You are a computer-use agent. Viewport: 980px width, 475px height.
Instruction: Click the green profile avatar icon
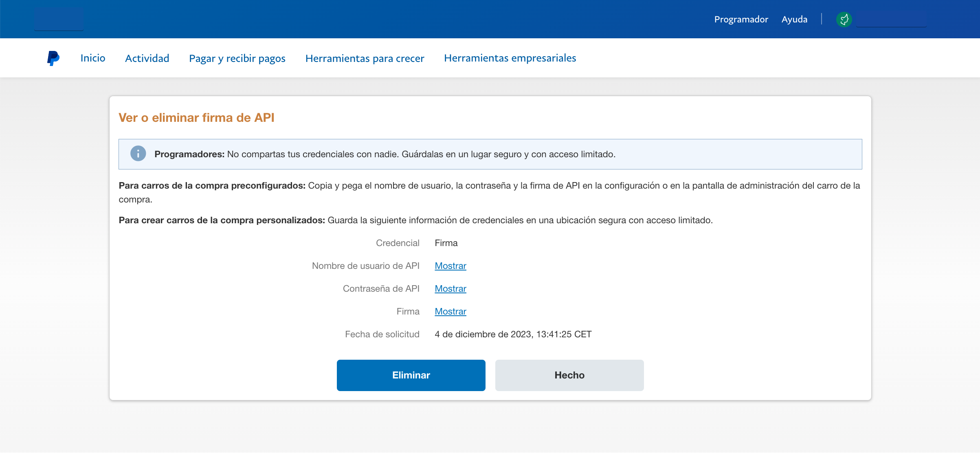coord(844,19)
